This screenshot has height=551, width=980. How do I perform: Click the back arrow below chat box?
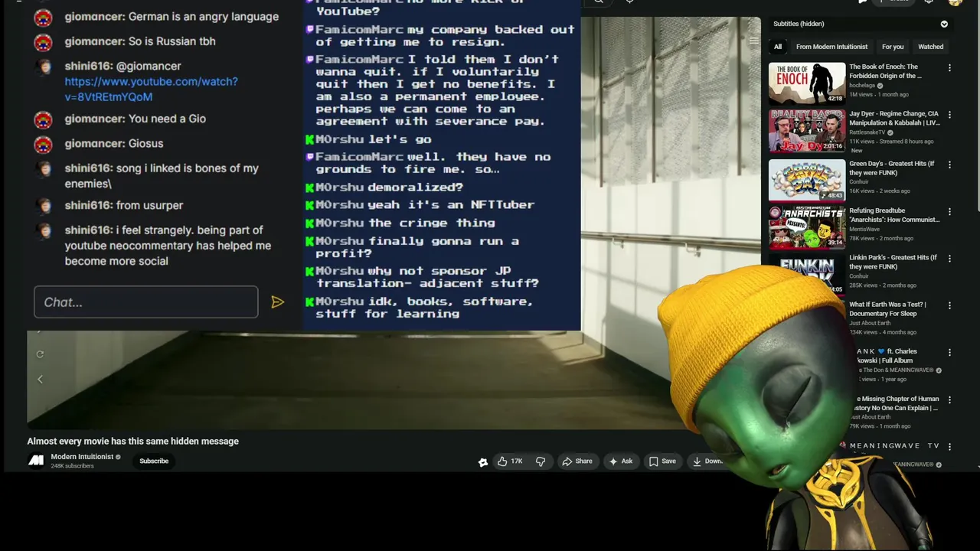click(x=40, y=379)
